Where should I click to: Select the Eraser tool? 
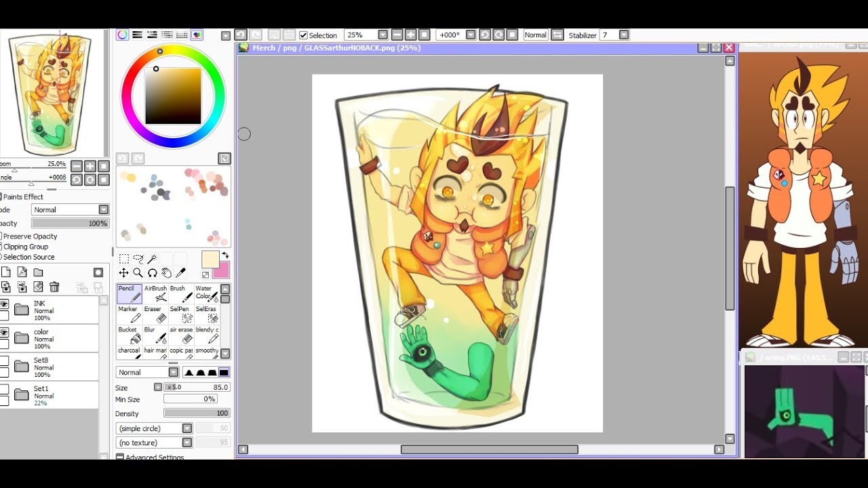[x=155, y=314]
